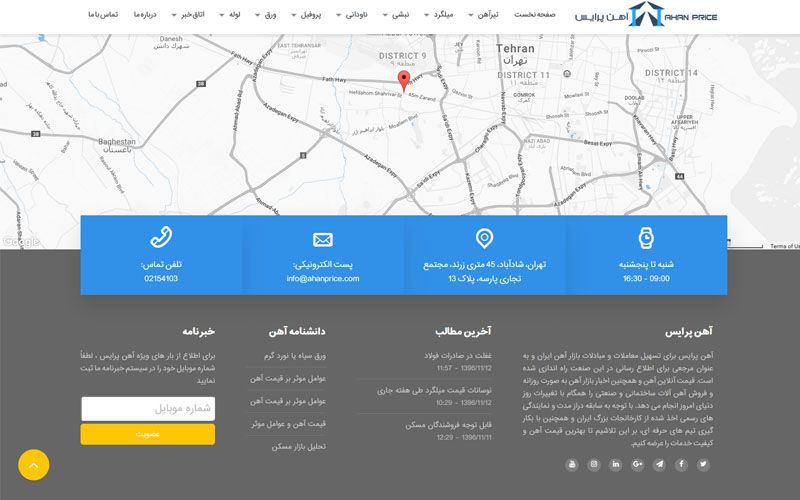Click the yellow عضویت subscribe button
The width and height of the screenshot is (800, 500).
147,434
